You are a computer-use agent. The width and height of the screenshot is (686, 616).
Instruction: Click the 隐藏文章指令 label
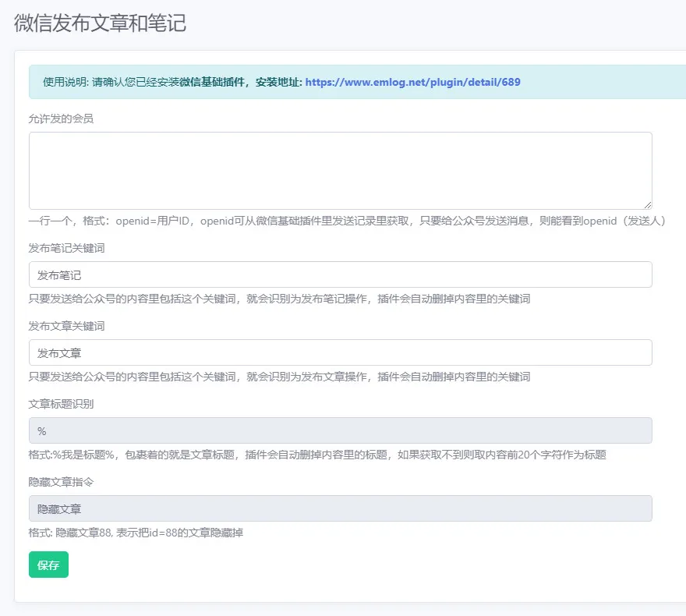click(61, 482)
